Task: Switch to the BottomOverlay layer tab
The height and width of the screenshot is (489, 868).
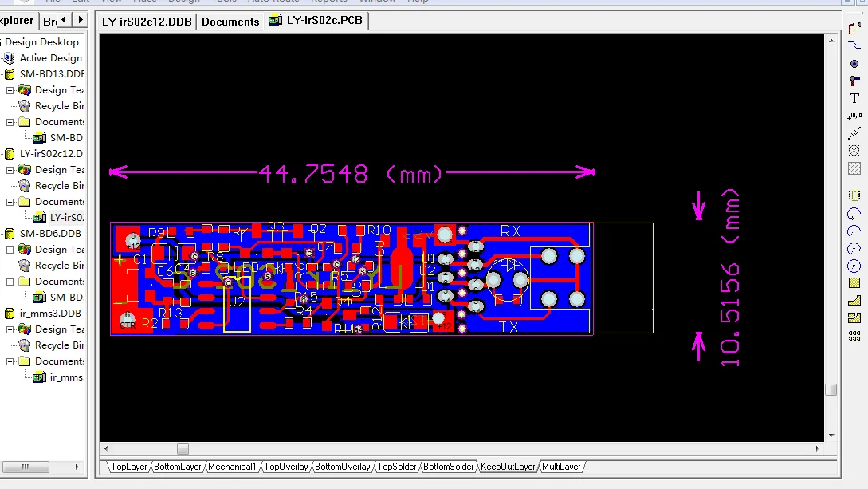Action: (x=342, y=467)
